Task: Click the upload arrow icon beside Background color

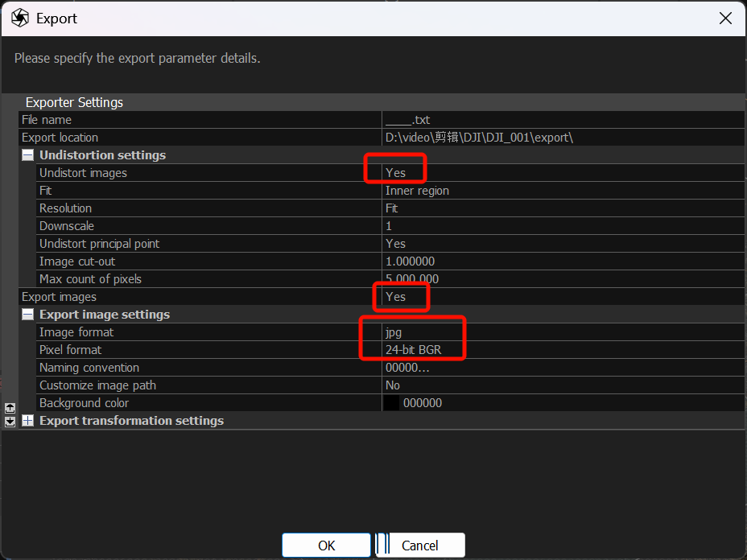Action: click(10, 408)
